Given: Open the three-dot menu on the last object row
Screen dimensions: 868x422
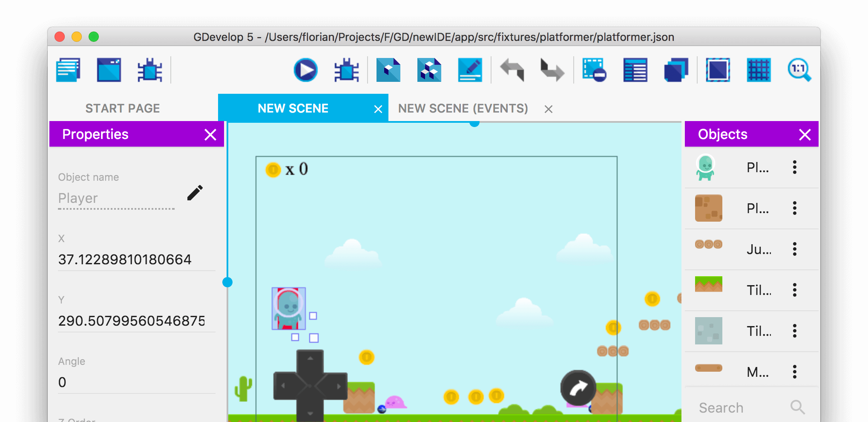Looking at the screenshot, I should click(794, 371).
